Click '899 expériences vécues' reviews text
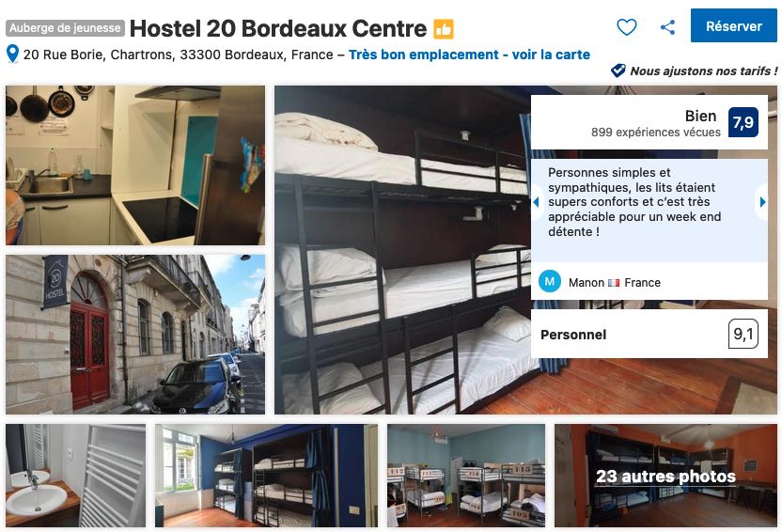 tap(655, 133)
